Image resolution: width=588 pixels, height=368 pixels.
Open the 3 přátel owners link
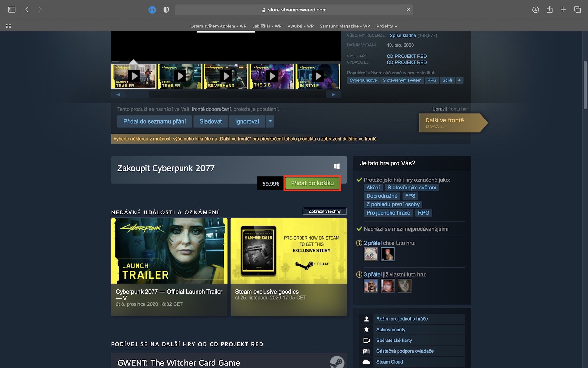(x=373, y=274)
